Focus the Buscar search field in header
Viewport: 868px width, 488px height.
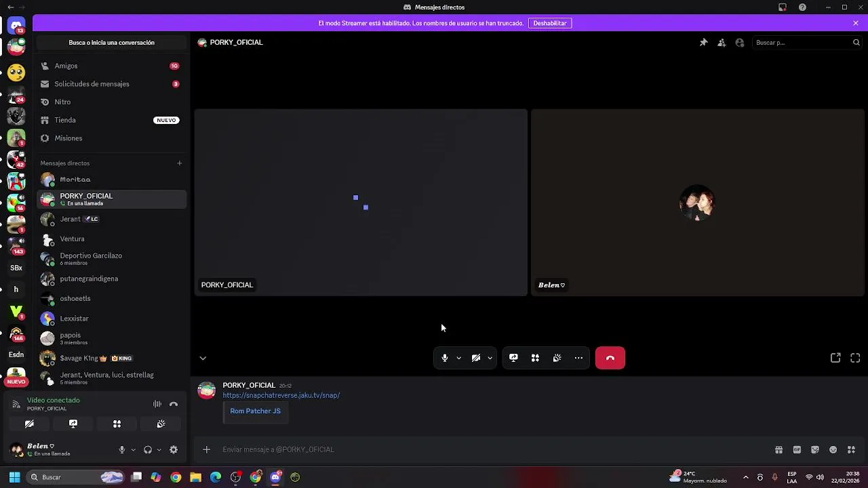(x=807, y=43)
